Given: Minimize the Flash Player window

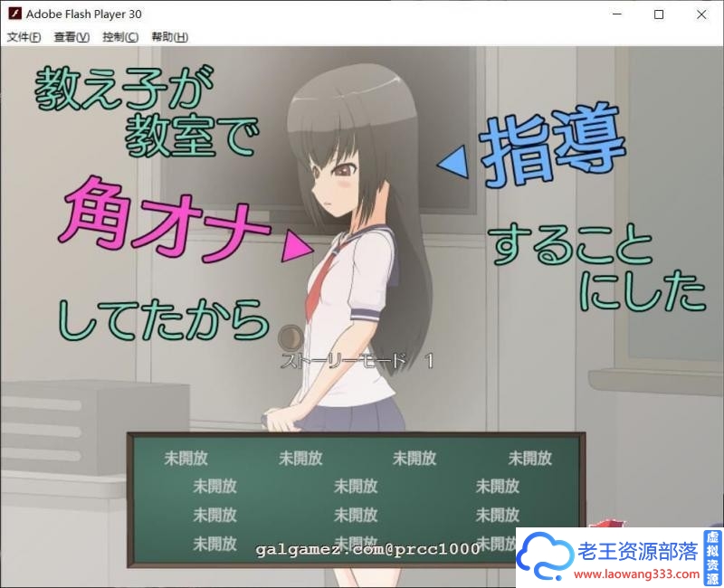Looking at the screenshot, I should point(617,14).
